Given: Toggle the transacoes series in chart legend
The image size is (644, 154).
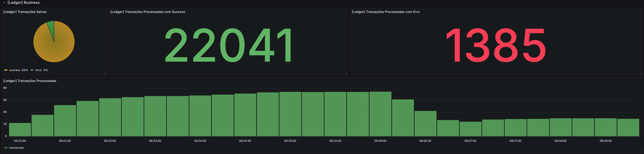Looking at the screenshot, I should click(x=16, y=148).
